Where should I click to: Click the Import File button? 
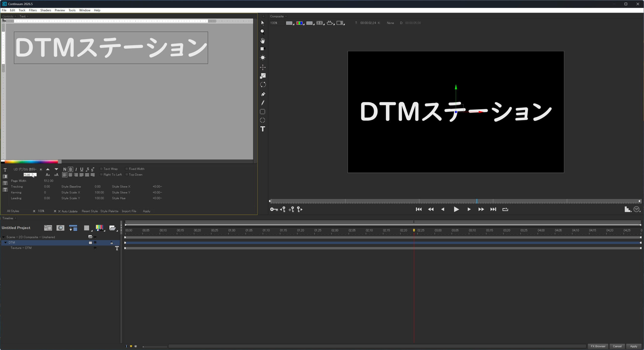tap(129, 211)
